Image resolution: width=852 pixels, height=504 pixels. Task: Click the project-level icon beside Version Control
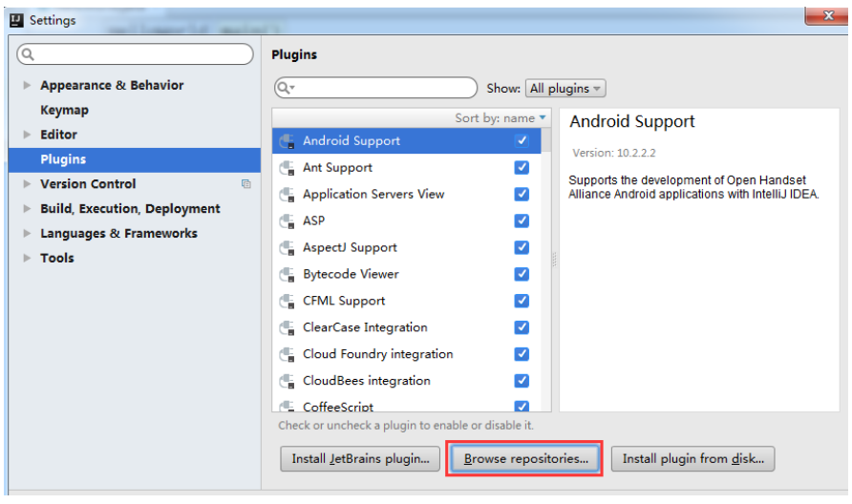pyautogui.click(x=246, y=184)
